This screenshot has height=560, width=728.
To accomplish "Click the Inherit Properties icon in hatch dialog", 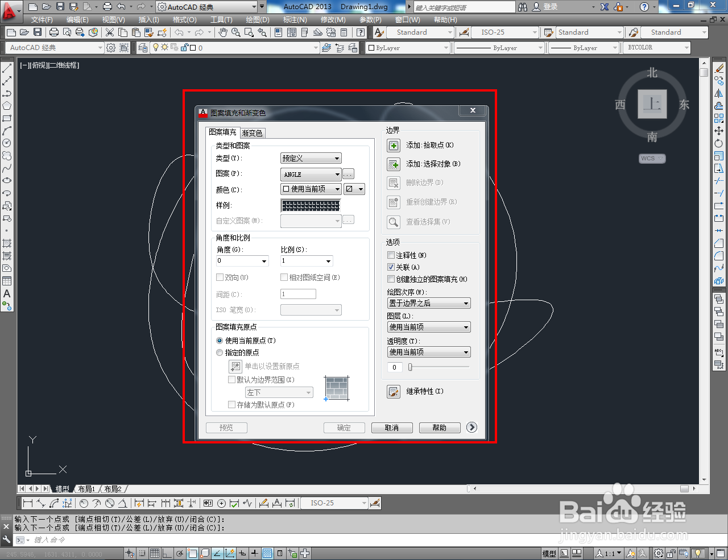I will pos(394,392).
